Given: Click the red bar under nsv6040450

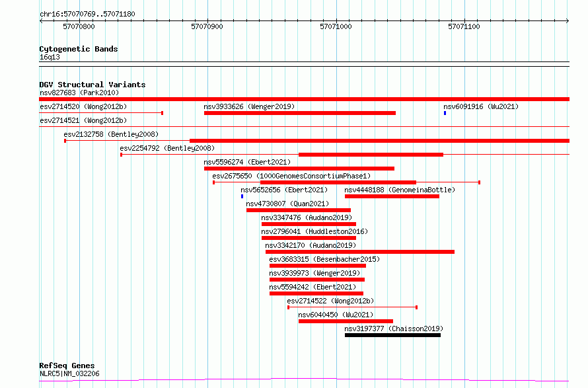Looking at the screenshot, I should (x=346, y=321).
